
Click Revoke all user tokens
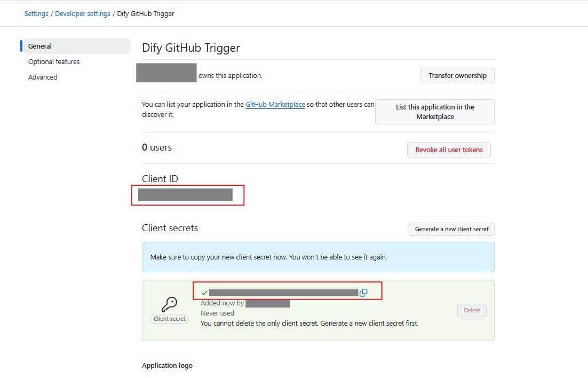(x=449, y=150)
